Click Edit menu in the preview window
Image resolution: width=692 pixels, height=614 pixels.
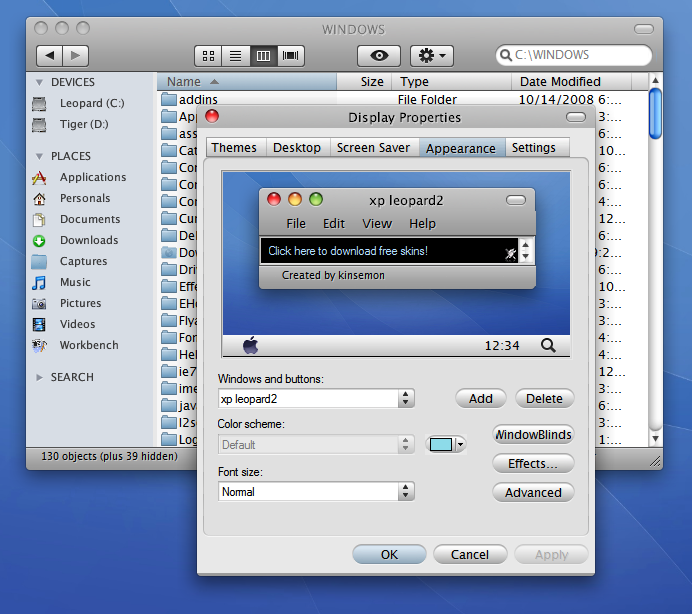tap(334, 224)
